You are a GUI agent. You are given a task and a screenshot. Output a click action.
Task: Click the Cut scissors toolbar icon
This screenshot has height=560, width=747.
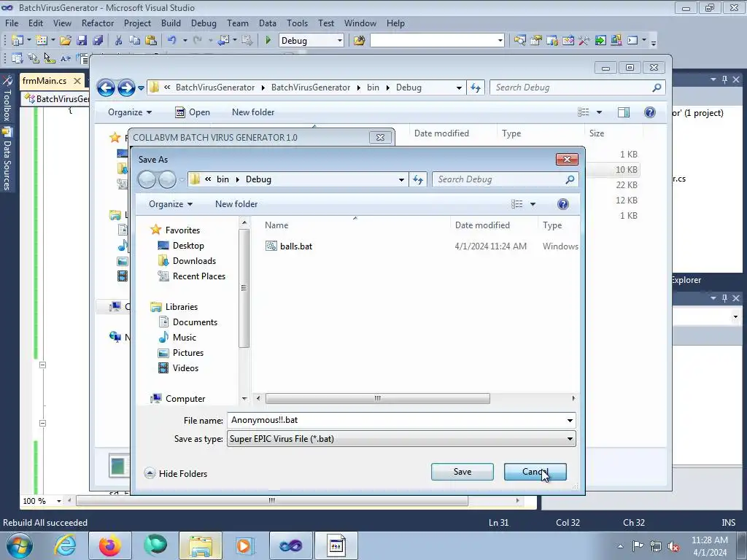pyautogui.click(x=119, y=41)
